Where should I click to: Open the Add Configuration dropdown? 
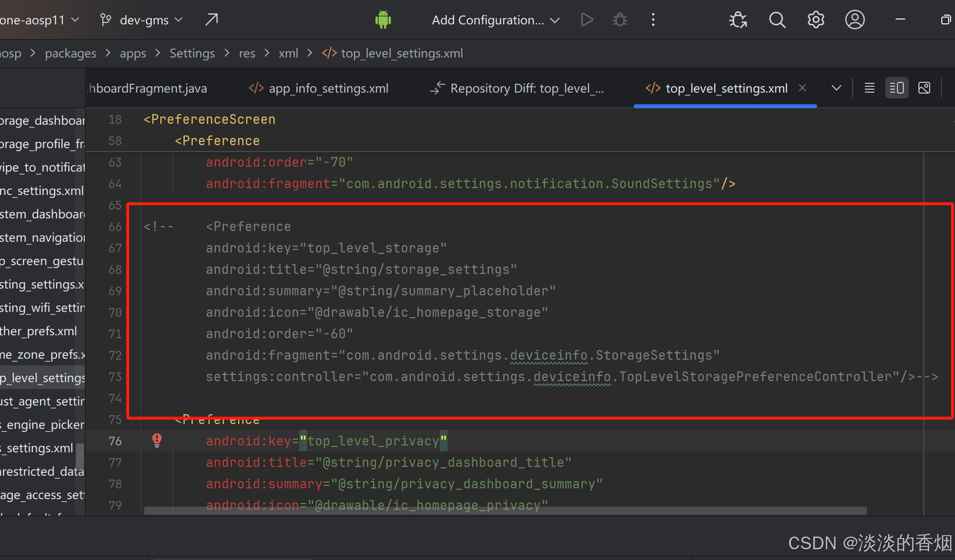click(x=495, y=20)
